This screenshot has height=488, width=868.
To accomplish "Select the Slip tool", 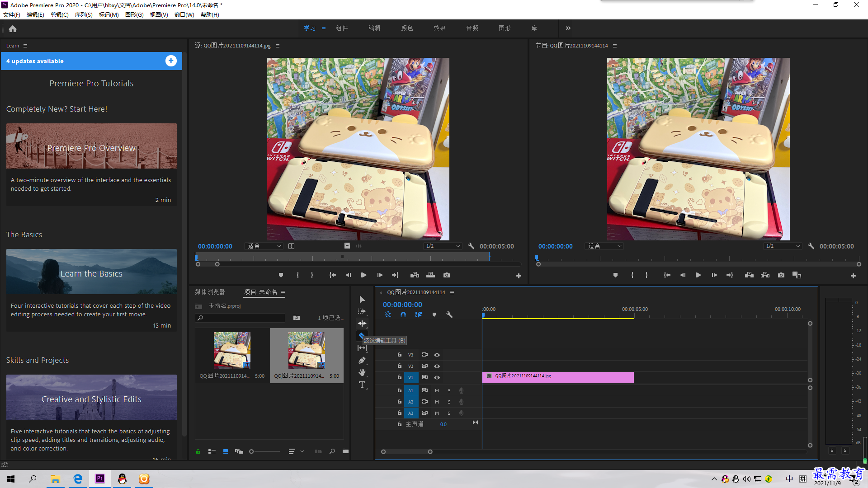I will point(362,348).
